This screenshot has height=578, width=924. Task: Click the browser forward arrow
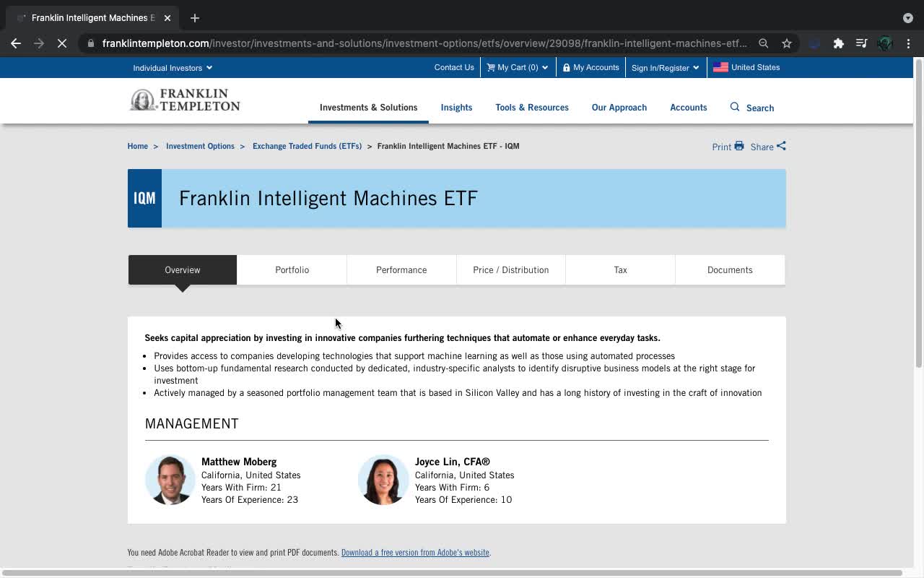pyautogui.click(x=39, y=43)
